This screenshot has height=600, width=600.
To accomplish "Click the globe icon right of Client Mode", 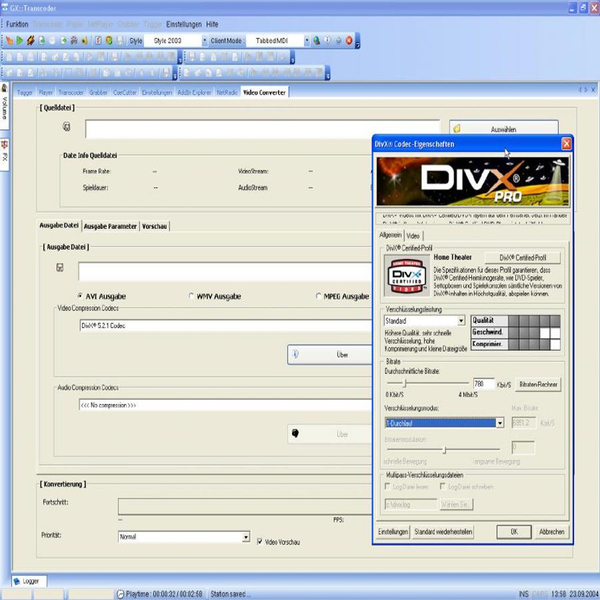I will click(x=316, y=40).
